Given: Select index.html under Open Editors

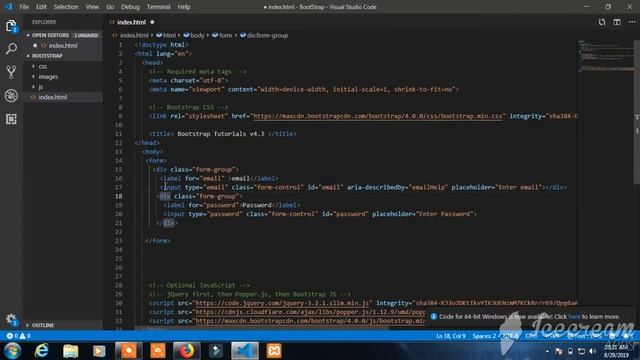Looking at the screenshot, I should pyautogui.click(x=63, y=45).
